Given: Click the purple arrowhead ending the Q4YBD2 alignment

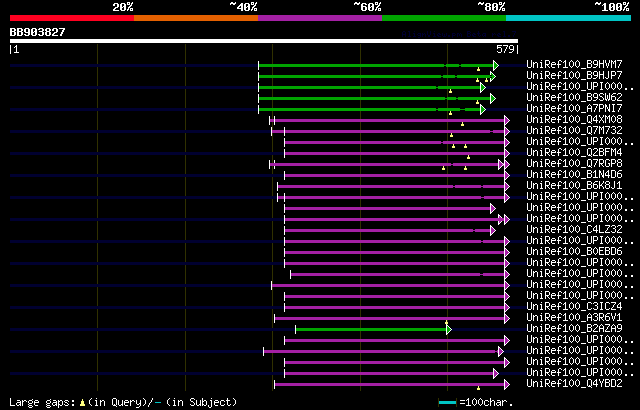Looking at the screenshot, I should pyautogui.click(x=507, y=385).
